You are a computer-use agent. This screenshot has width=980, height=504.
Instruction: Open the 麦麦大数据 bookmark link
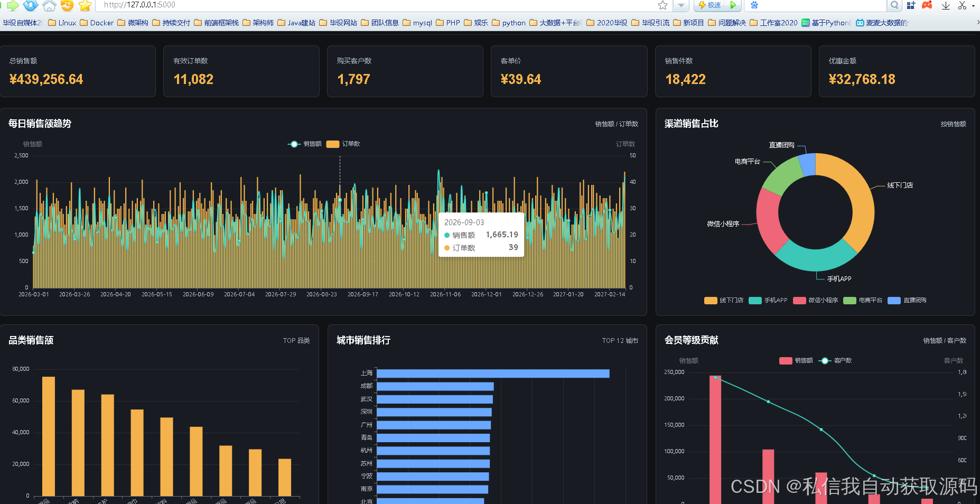tap(882, 23)
